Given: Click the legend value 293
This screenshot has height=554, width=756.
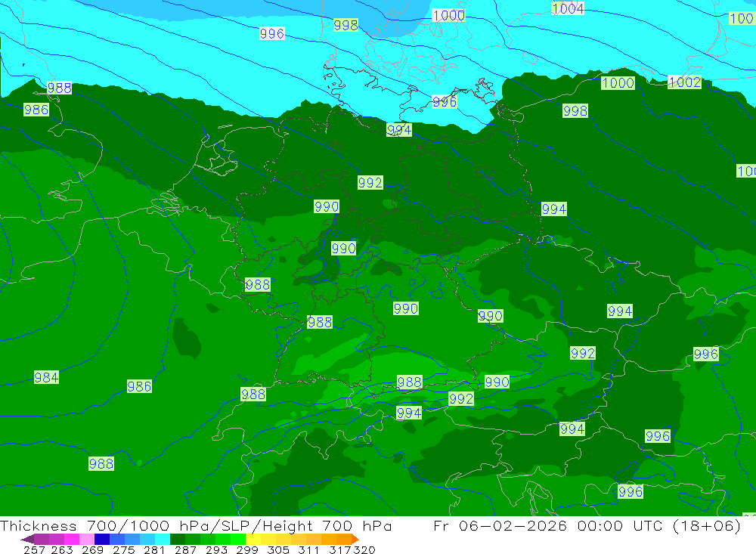Looking at the screenshot, I should click(x=216, y=549).
